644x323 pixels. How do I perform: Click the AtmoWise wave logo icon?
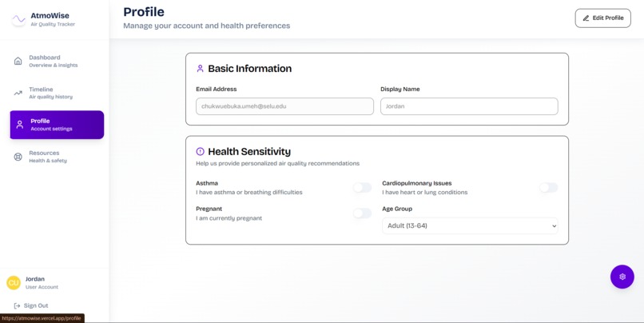[18, 19]
